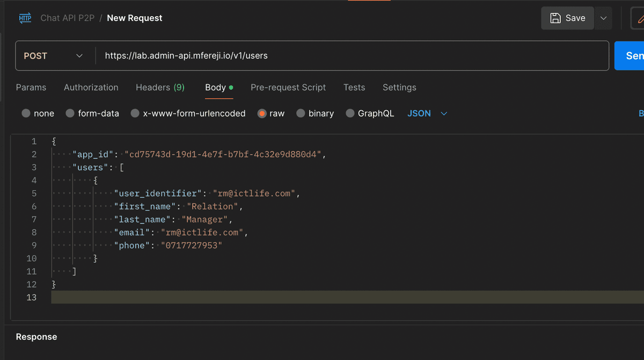Image resolution: width=644 pixels, height=360 pixels.
Task: Open the Pre-request Script tab
Action: tap(288, 87)
